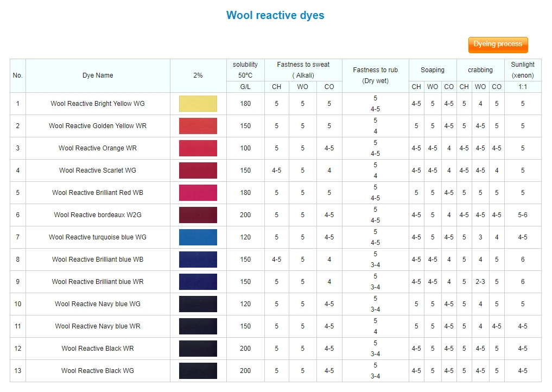This screenshot has width=552, height=392.
Task: Click 'Wool Reactive Golden Yellow WR' name
Action: point(98,126)
